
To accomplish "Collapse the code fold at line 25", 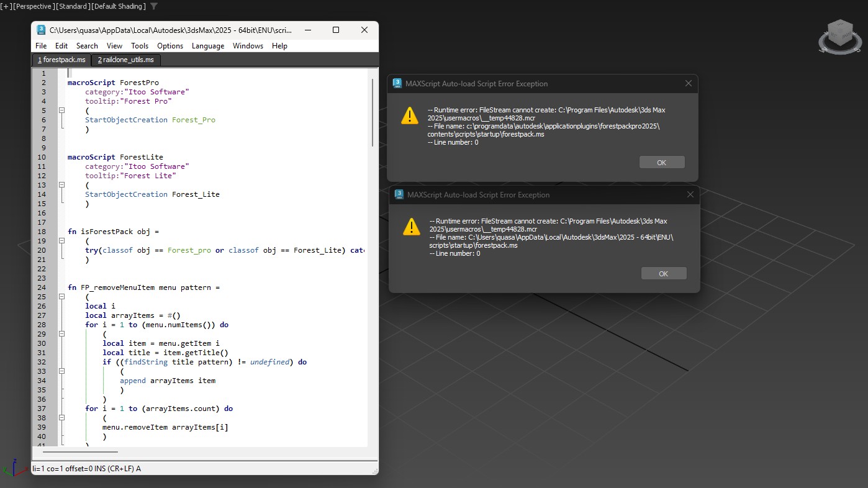I will tap(61, 297).
